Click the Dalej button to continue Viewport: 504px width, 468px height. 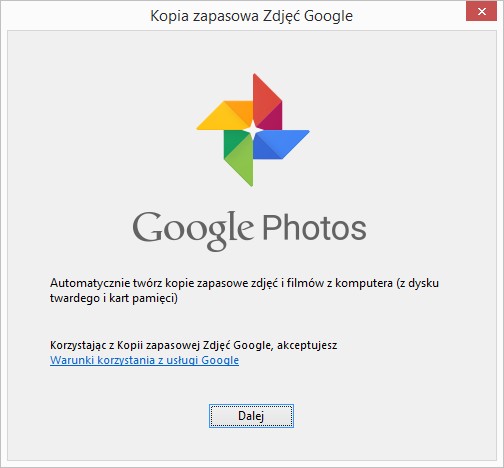point(251,416)
